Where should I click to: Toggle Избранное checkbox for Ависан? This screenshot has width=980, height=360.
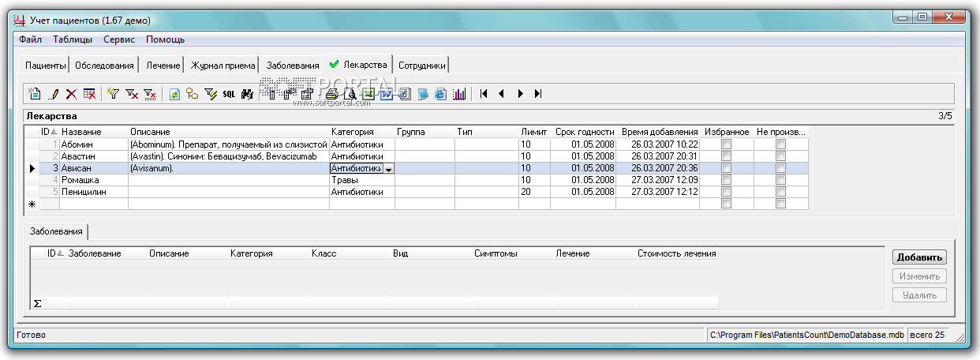(726, 168)
